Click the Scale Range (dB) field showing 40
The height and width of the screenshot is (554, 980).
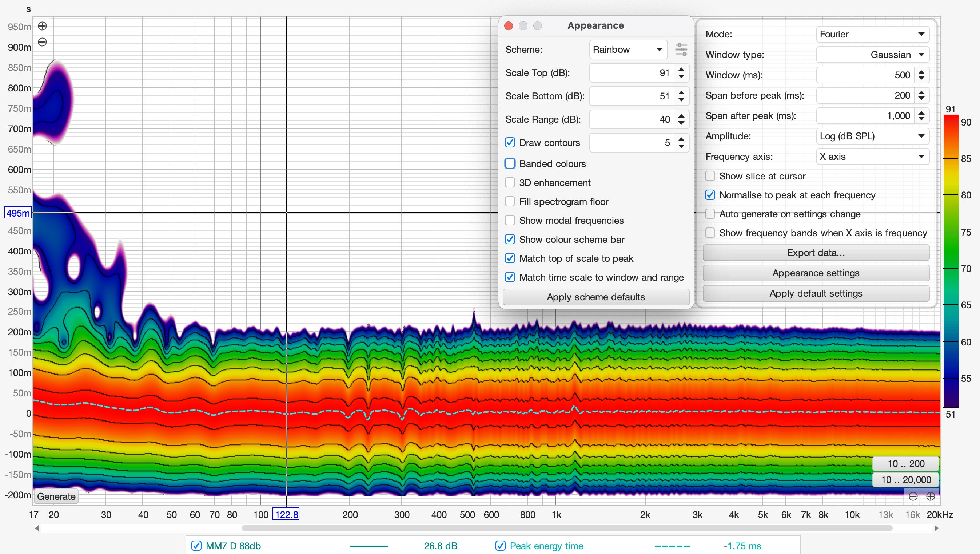click(x=632, y=119)
